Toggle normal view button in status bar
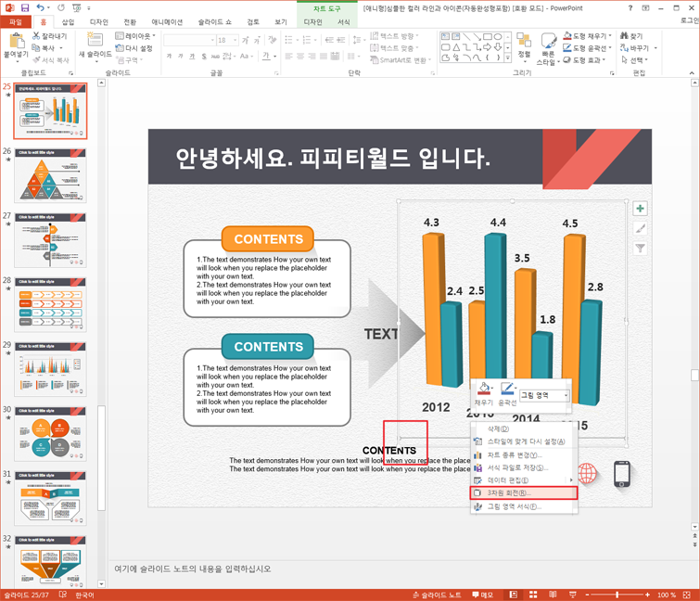 click(514, 595)
